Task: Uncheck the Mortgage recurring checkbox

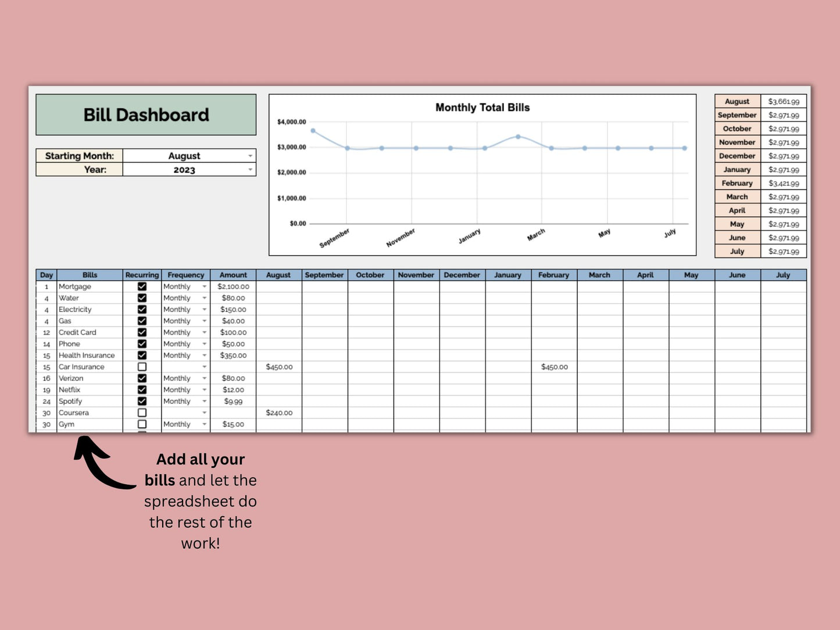Action: point(142,287)
